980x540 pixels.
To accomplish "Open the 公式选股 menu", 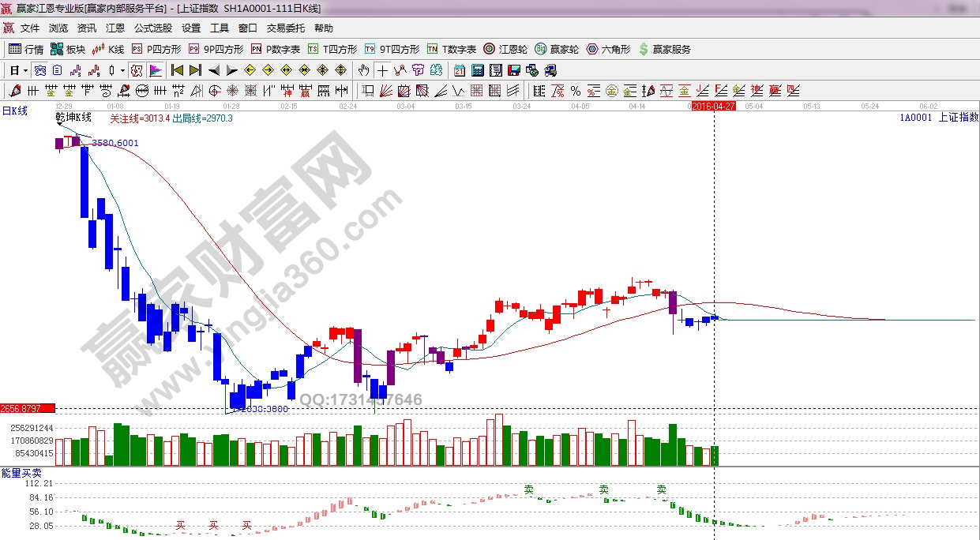I will [x=152, y=28].
